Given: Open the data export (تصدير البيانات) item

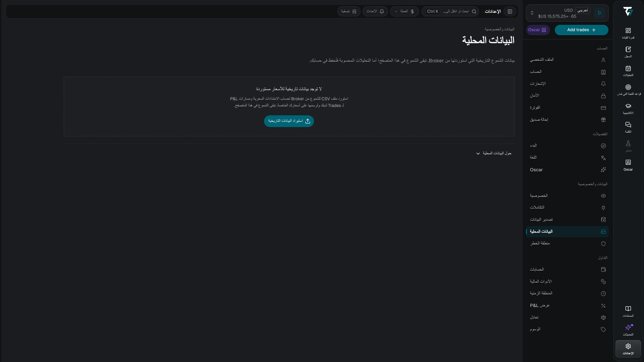Looking at the screenshot, I should coord(567,220).
